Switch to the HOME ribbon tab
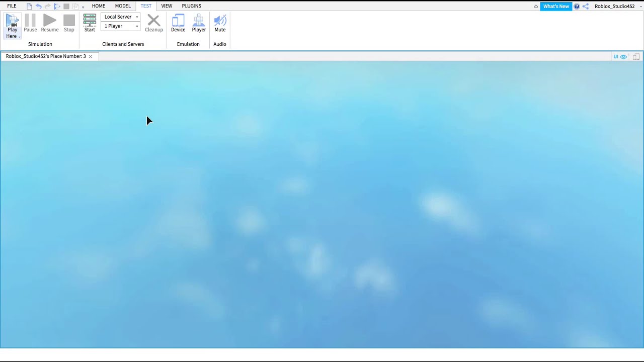 click(x=99, y=6)
